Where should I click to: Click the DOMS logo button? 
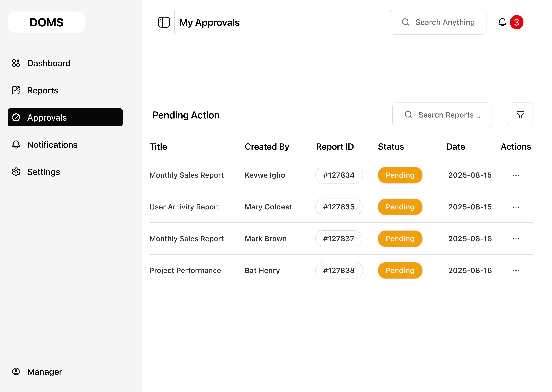click(46, 22)
